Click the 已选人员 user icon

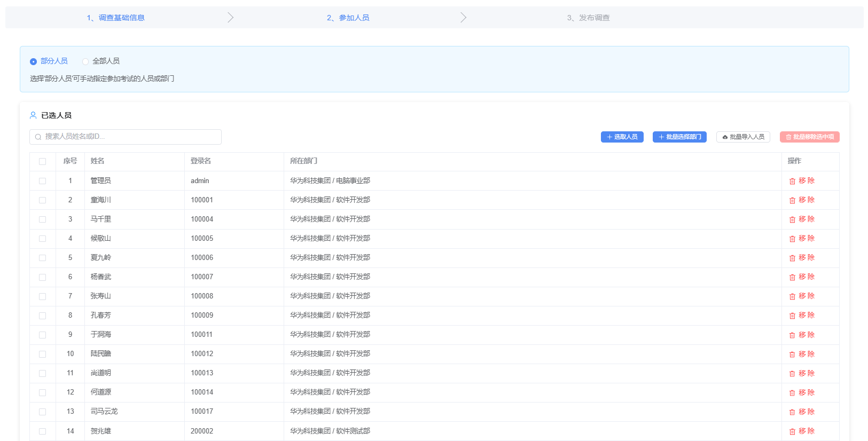(33, 115)
